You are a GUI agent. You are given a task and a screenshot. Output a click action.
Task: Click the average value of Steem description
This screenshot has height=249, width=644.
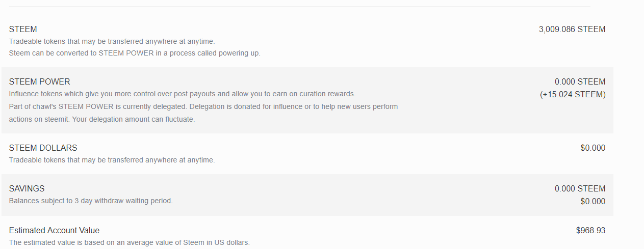coord(130,243)
